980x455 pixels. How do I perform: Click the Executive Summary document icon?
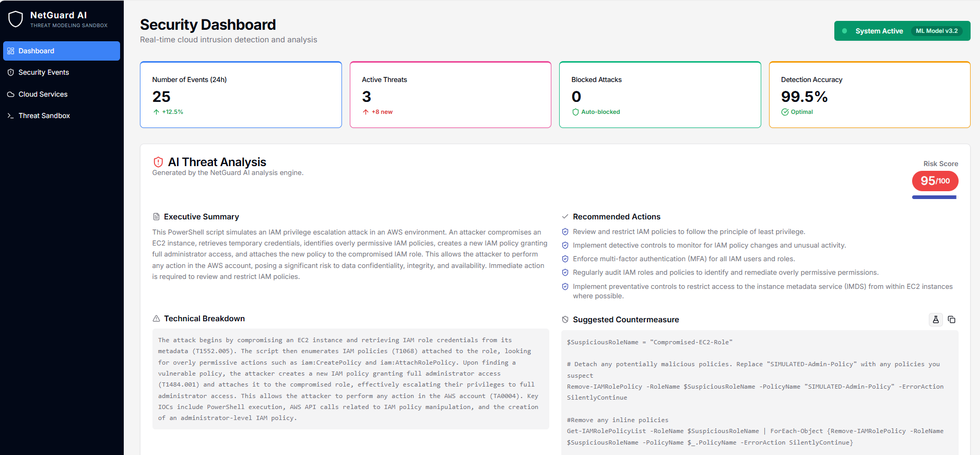pos(156,216)
